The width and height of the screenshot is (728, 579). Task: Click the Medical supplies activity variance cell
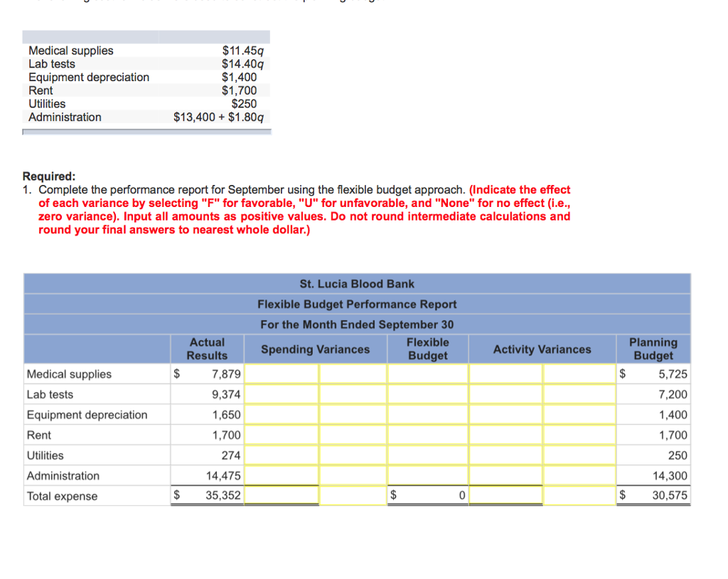coord(505,374)
